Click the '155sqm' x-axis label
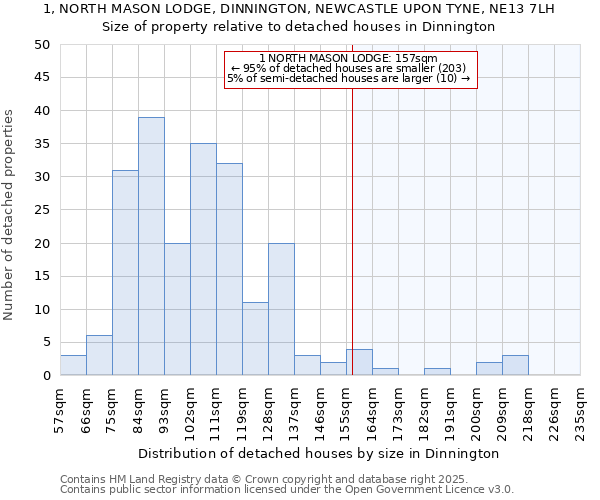 (345, 414)
